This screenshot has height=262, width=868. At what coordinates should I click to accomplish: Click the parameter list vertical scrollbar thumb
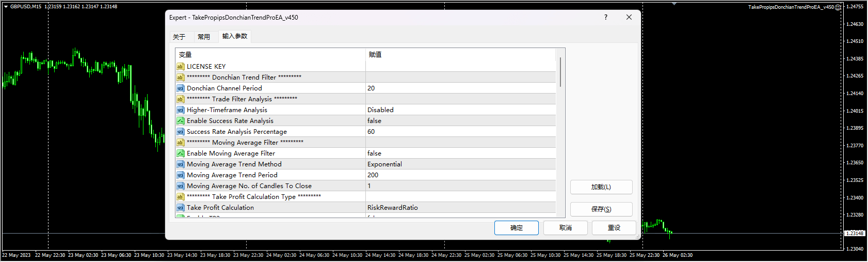(x=560, y=72)
